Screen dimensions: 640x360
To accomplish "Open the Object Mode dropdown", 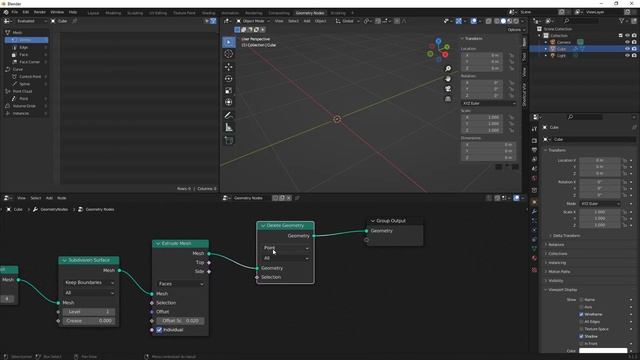I will click(253, 21).
